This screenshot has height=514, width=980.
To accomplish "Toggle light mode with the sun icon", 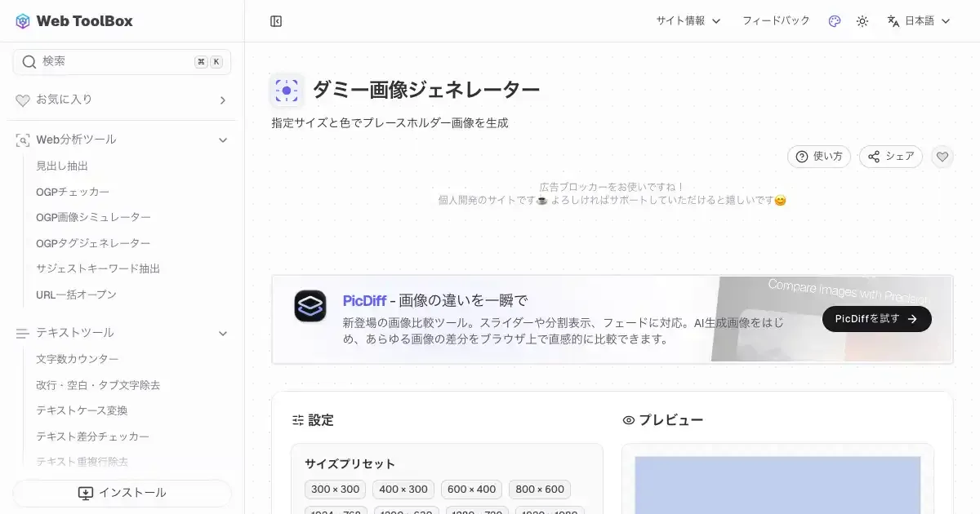I will 862,21.
